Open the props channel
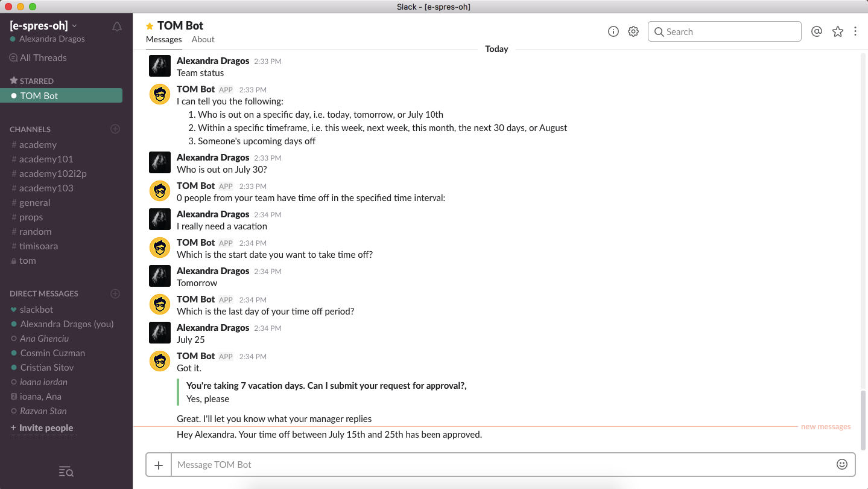This screenshot has width=868, height=489. click(x=31, y=217)
